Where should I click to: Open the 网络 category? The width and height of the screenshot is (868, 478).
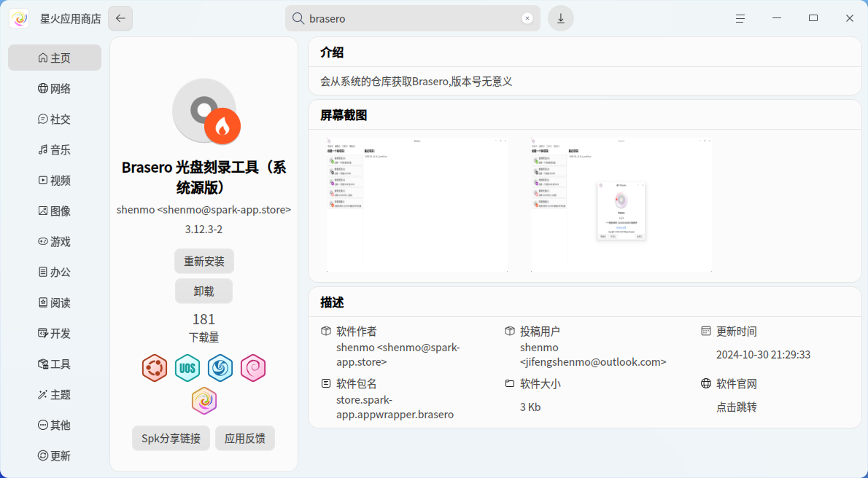point(54,88)
